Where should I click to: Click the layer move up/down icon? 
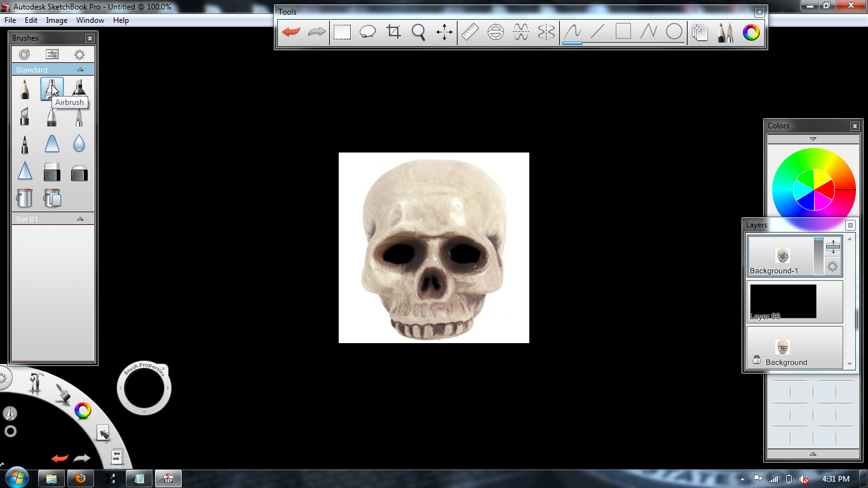click(833, 247)
